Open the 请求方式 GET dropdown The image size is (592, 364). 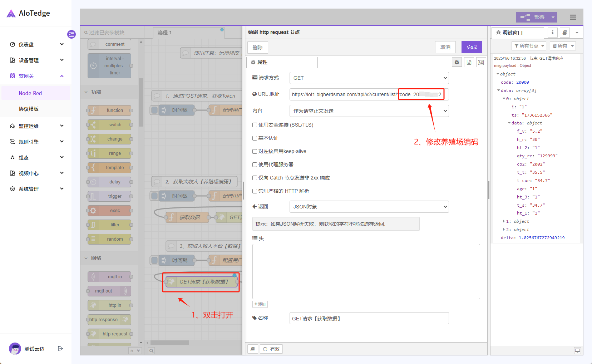369,78
